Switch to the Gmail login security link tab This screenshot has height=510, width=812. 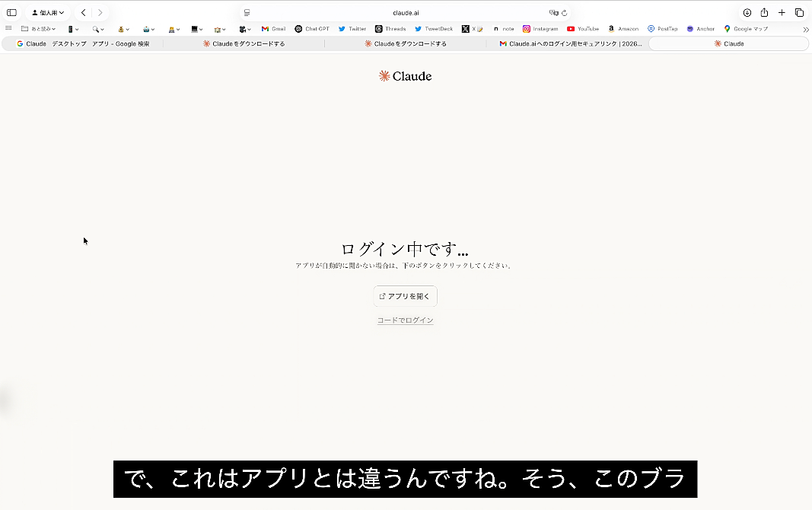570,44
